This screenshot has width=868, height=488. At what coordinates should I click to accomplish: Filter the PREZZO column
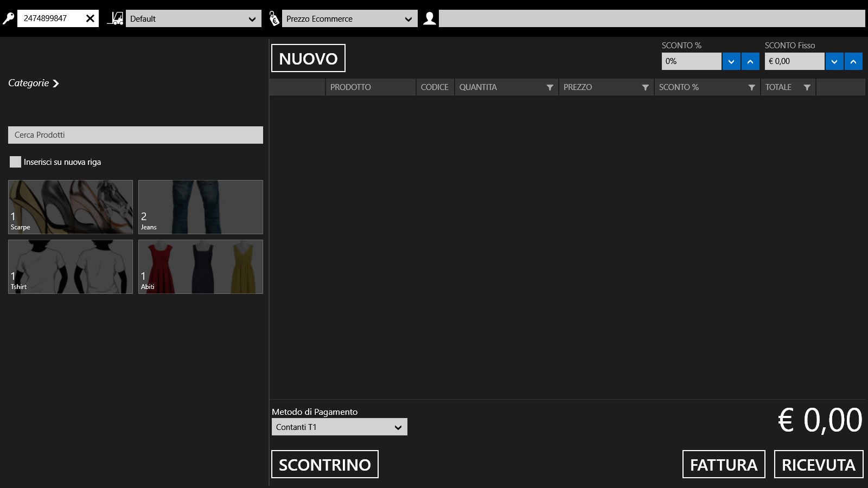click(x=645, y=87)
